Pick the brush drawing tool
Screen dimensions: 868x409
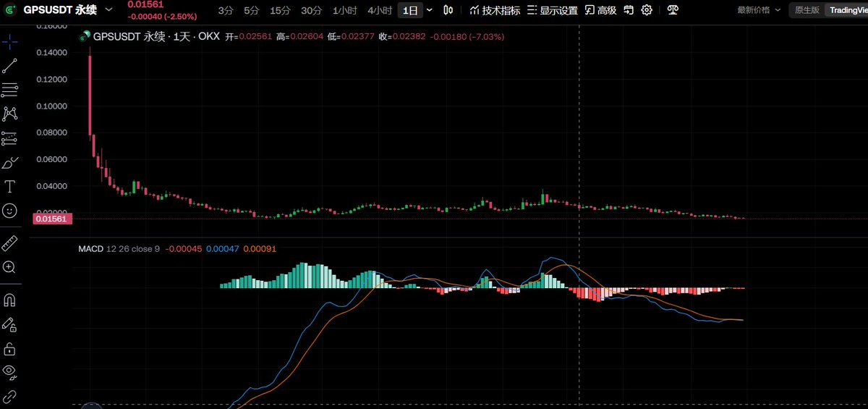point(10,162)
